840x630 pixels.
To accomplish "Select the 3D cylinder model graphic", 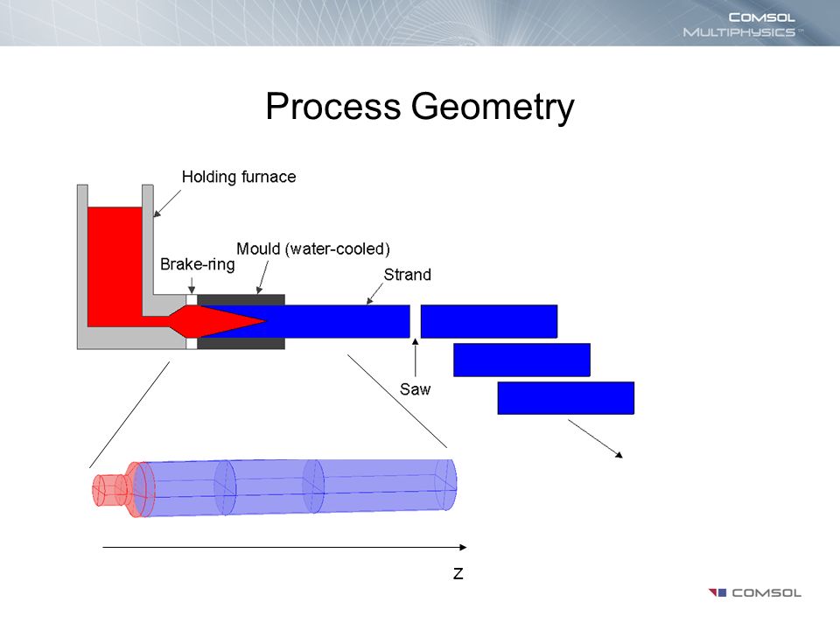I will click(274, 487).
